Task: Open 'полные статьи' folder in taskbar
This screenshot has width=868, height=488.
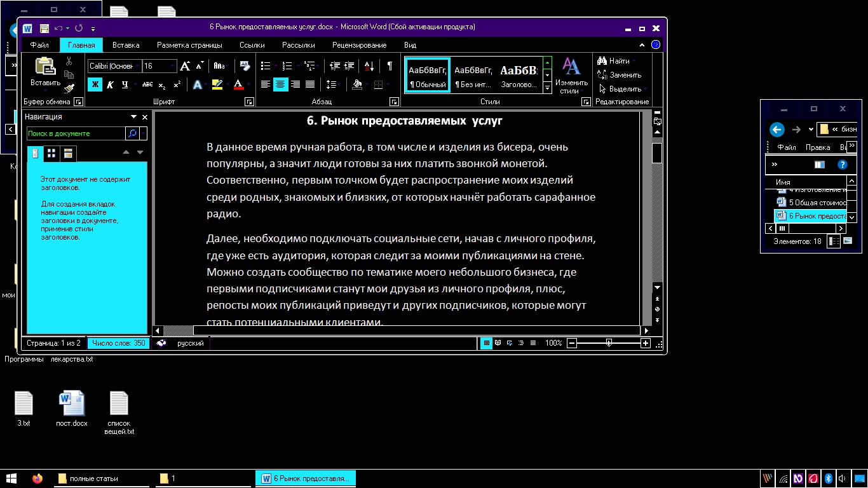Action: [102, 478]
